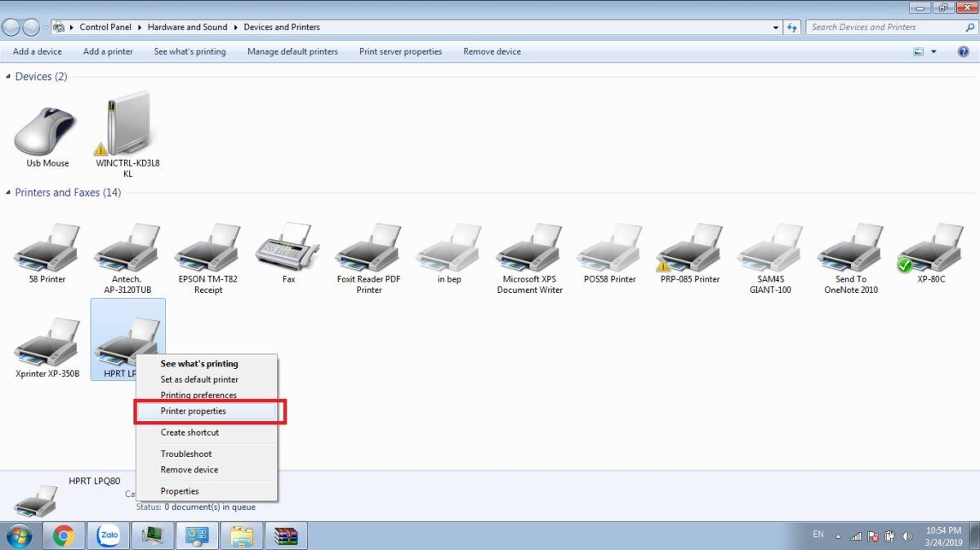Expand the Control Panel breadcrumb arrow
Viewport: 980px width, 550px height.
coord(140,27)
